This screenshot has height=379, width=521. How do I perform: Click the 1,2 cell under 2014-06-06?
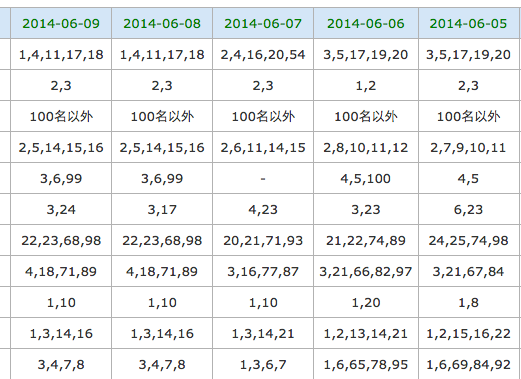click(x=366, y=85)
